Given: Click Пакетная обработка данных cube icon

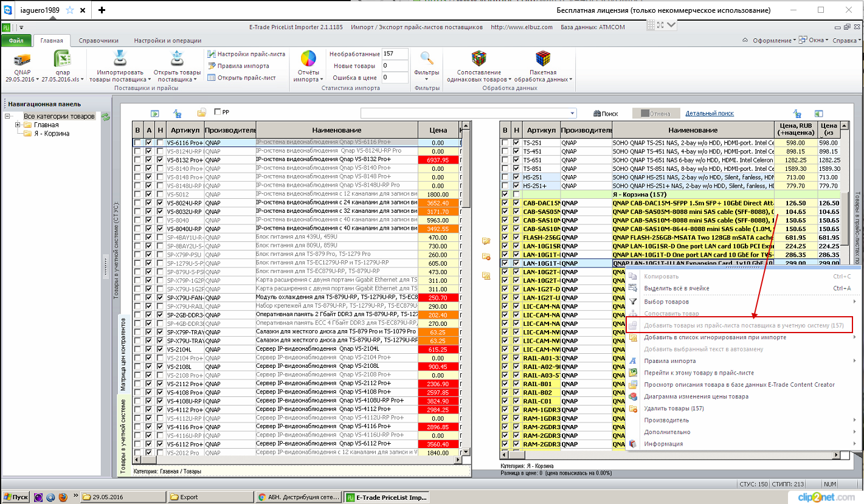Looking at the screenshot, I should click(542, 58).
